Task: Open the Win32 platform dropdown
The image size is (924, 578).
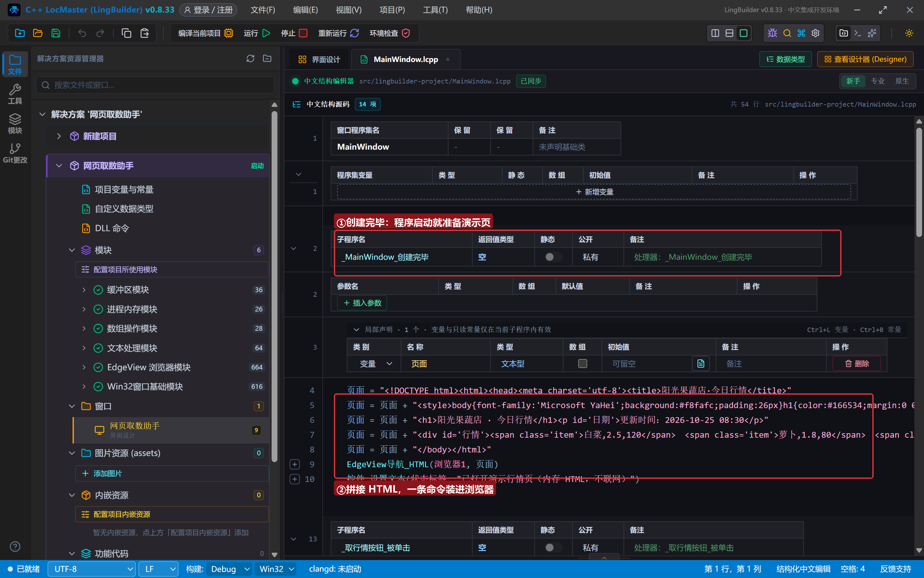Action: 276,569
